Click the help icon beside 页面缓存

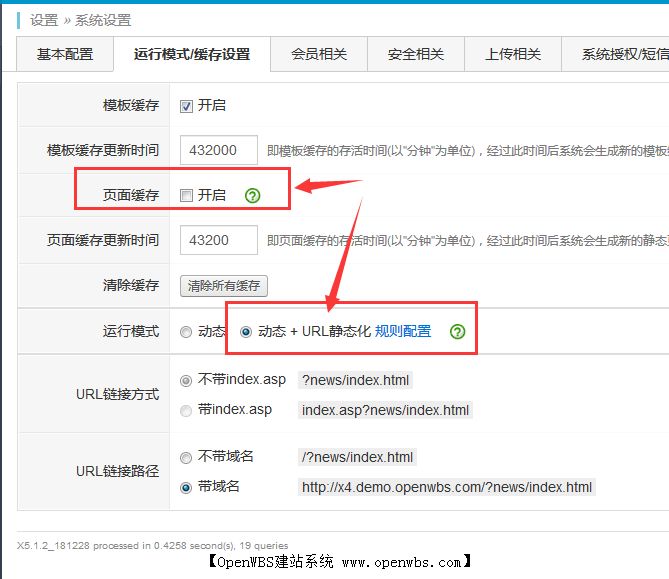point(252,195)
